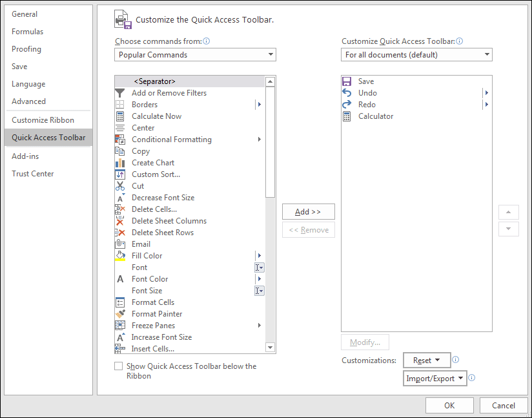Select the Calculate Now command
Screen dimensions: 532x418
pos(156,116)
